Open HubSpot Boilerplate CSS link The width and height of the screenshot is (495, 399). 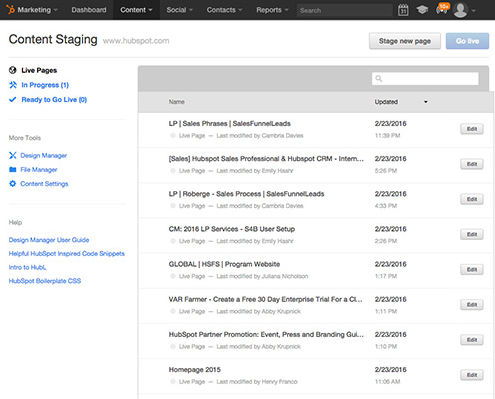(45, 281)
